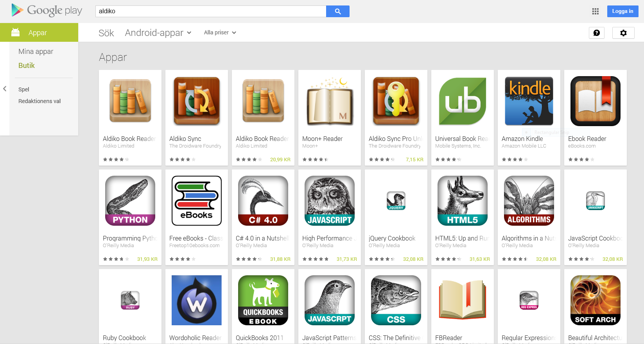Click the Logga in button
This screenshot has width=644, height=344.
[622, 11]
